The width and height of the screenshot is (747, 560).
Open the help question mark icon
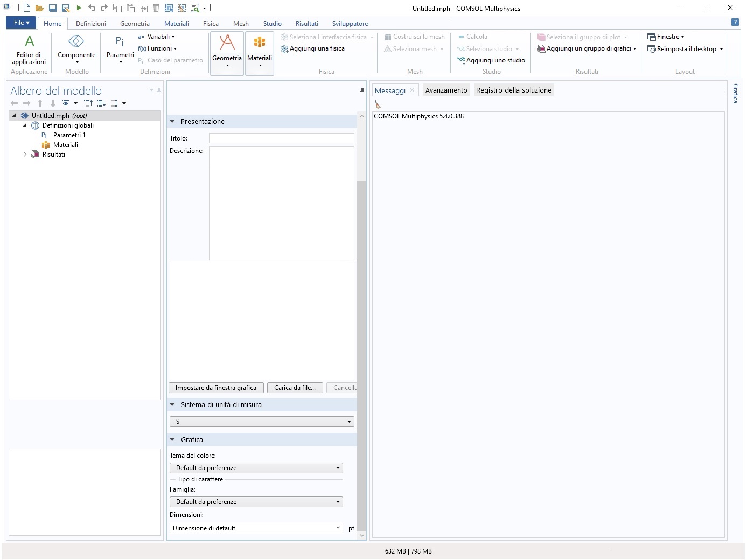click(735, 23)
